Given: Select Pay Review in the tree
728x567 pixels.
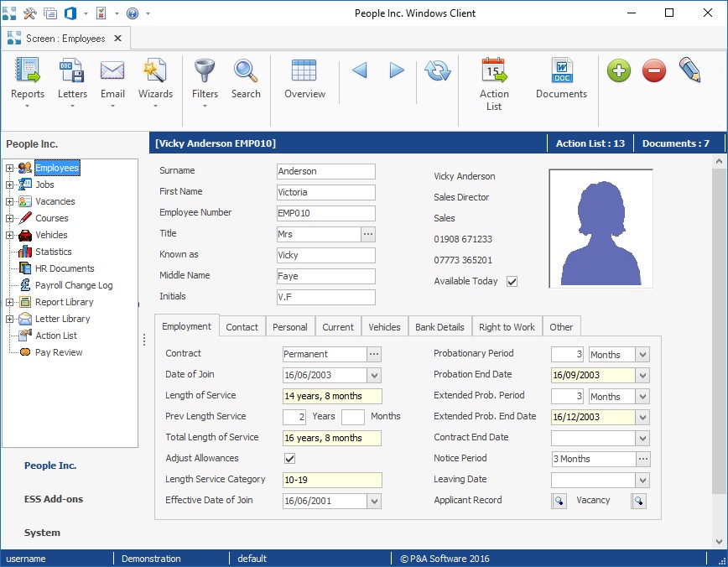Looking at the screenshot, I should [59, 352].
